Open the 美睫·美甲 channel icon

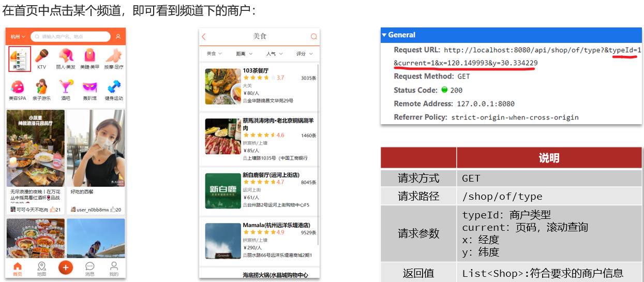pos(89,56)
